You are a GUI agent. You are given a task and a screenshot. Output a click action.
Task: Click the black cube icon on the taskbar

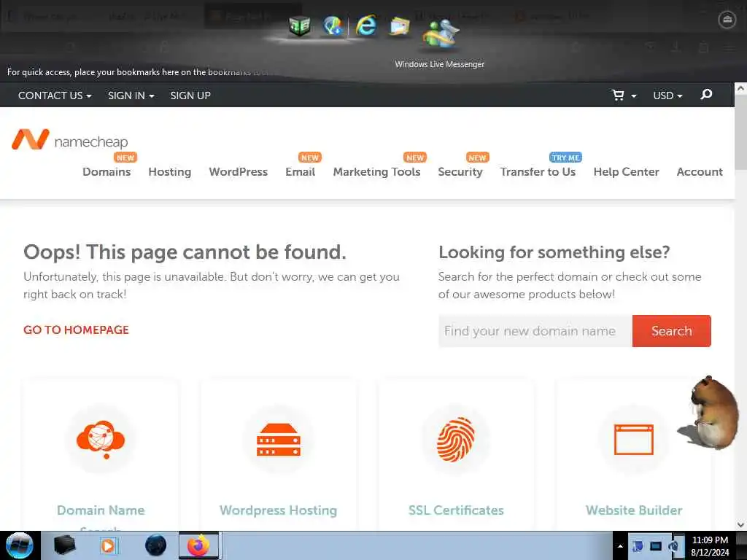[x=64, y=545]
